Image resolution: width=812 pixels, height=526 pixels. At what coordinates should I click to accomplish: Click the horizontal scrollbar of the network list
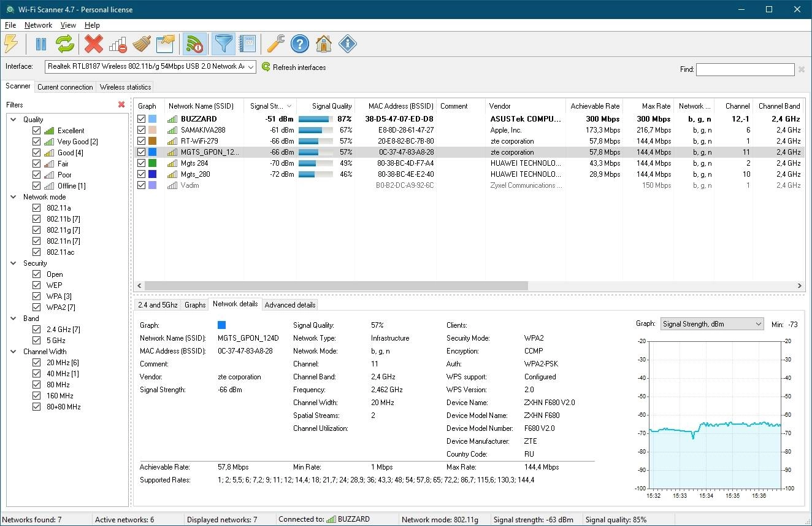[336, 286]
